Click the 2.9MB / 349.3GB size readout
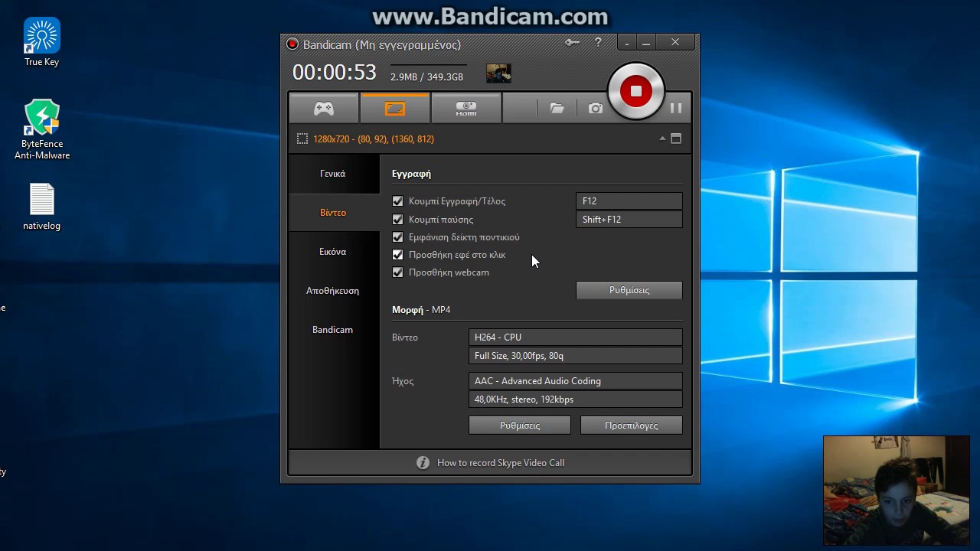 tap(426, 77)
